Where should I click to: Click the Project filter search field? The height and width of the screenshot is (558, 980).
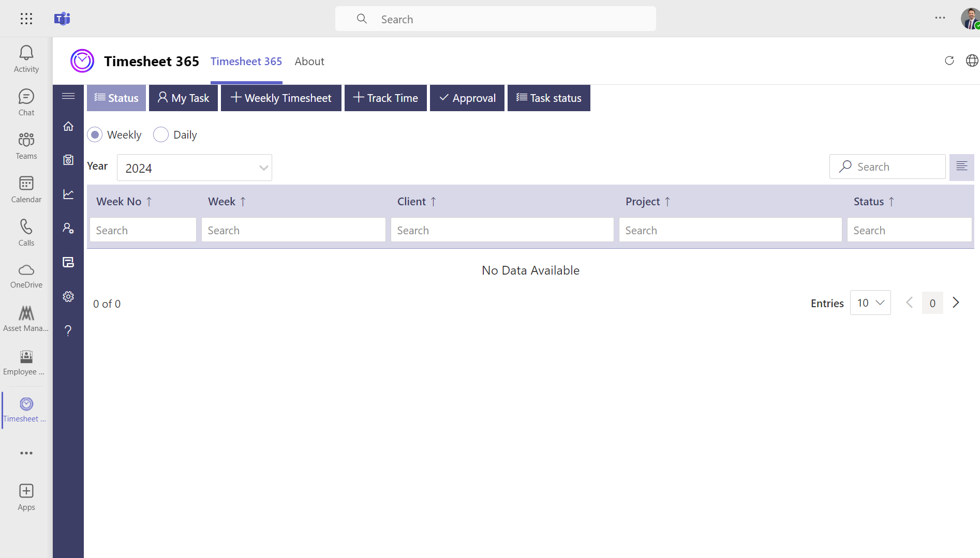point(731,230)
